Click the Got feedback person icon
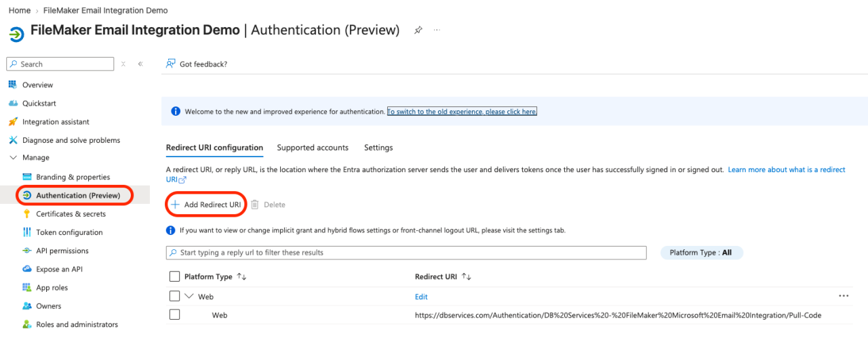Image resolution: width=868 pixels, height=338 pixels. pos(171,64)
